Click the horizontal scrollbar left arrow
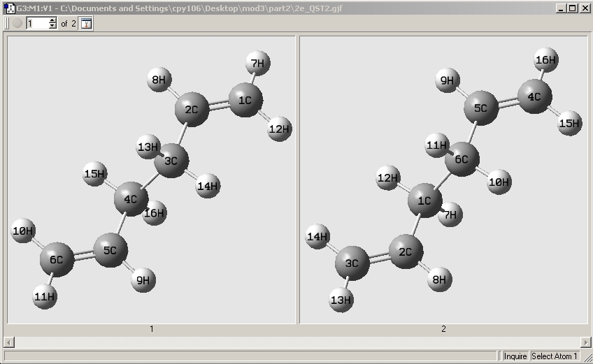This screenshot has width=593, height=364. [9, 342]
